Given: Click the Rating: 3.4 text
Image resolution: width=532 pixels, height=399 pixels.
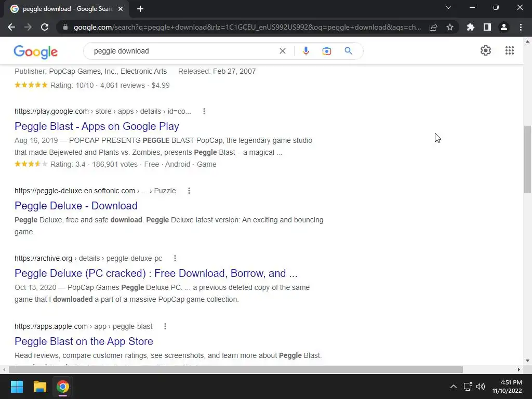Looking at the screenshot, I should coord(68,164).
